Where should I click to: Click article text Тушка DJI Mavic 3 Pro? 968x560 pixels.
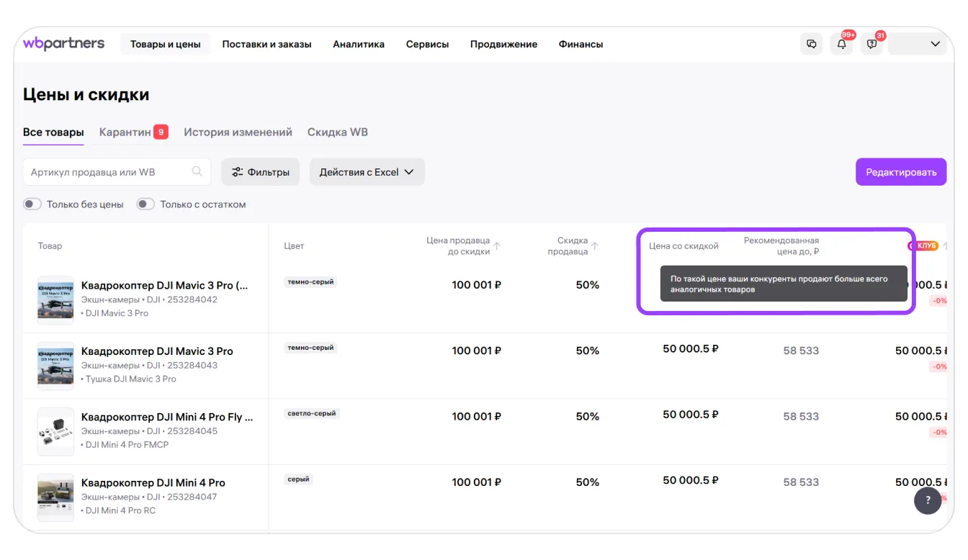click(x=129, y=379)
